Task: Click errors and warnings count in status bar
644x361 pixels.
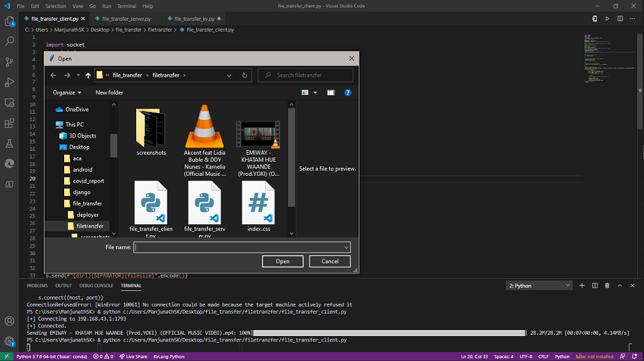Action: coord(103,356)
